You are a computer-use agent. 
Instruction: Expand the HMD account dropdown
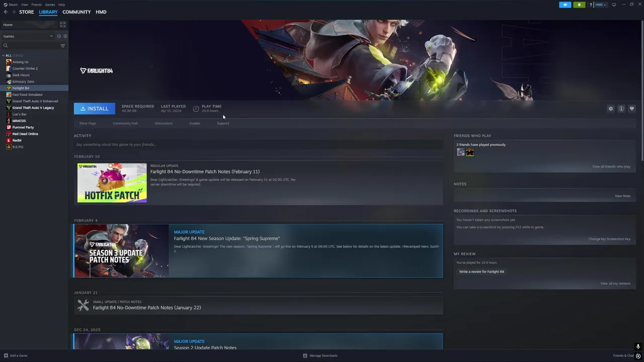(601, 5)
